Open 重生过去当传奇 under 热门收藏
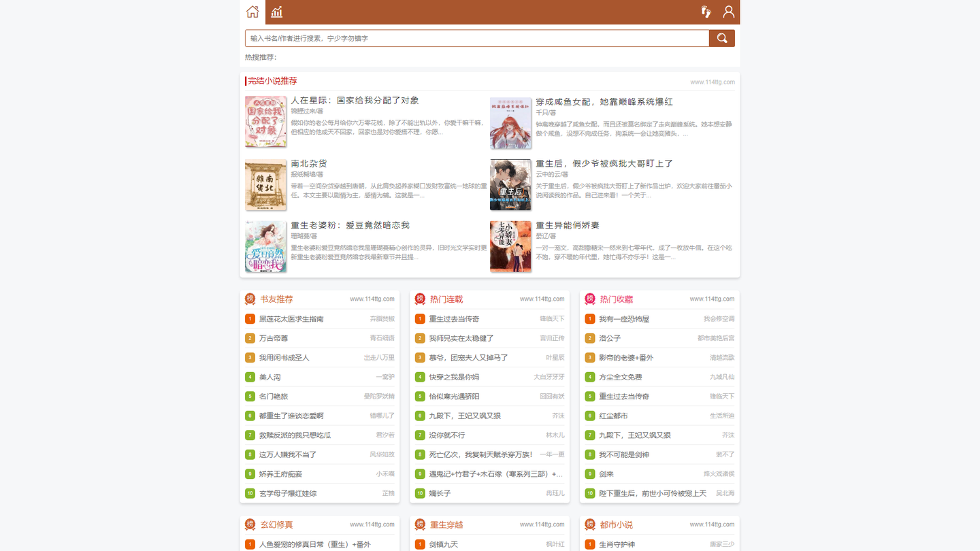This screenshot has width=980, height=551. click(x=624, y=397)
